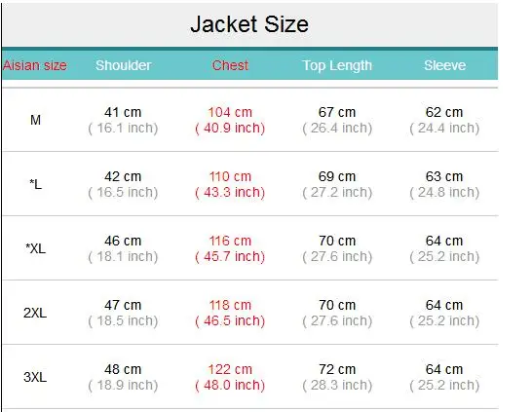Click the 46 cm shoulder value
Screen dimensions: 532x412
pyautogui.click(x=123, y=241)
